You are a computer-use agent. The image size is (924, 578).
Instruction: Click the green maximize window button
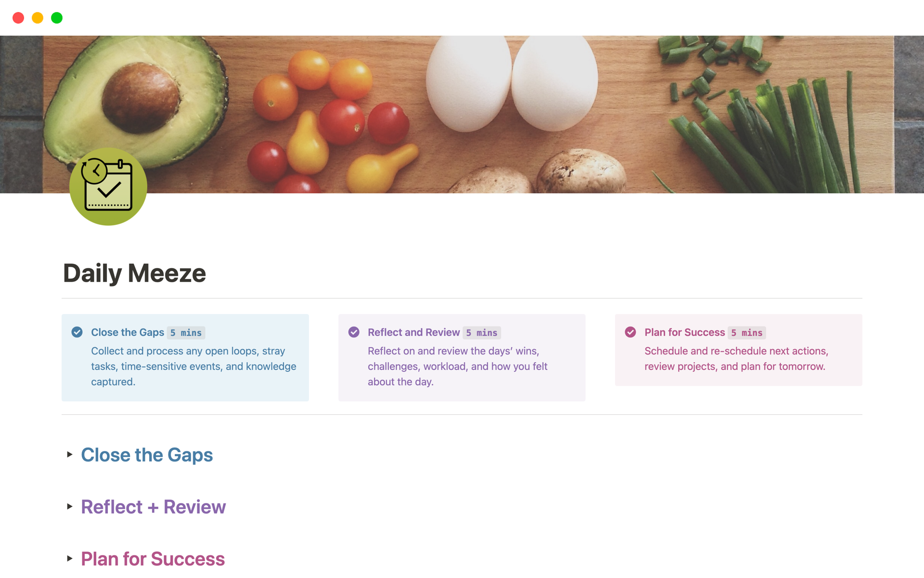coord(57,18)
